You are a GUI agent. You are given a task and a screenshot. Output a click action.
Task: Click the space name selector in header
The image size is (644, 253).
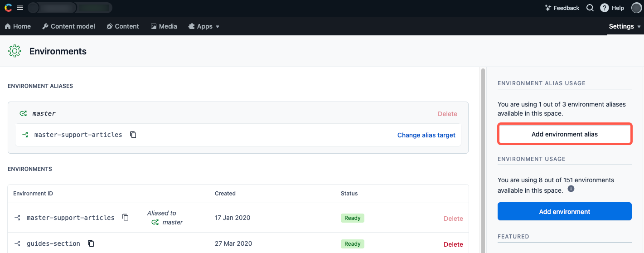point(70,8)
